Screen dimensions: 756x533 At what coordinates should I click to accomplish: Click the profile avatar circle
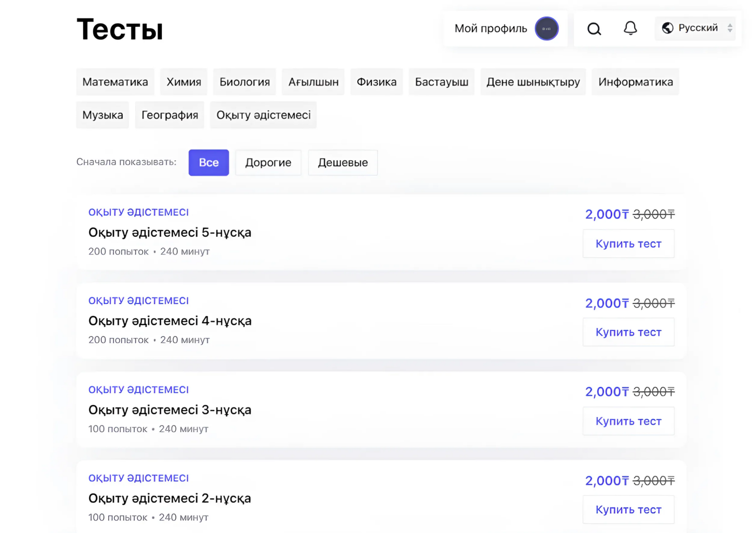546,29
